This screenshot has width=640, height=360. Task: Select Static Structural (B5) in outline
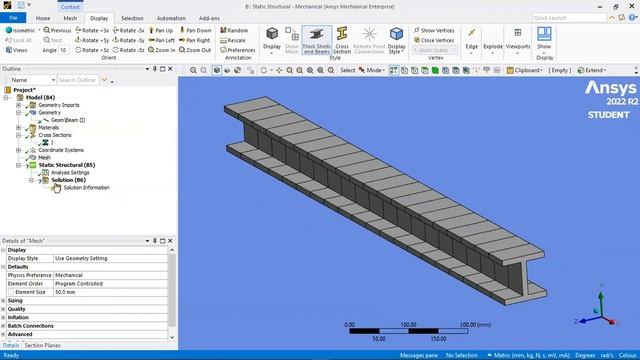pyautogui.click(x=67, y=165)
